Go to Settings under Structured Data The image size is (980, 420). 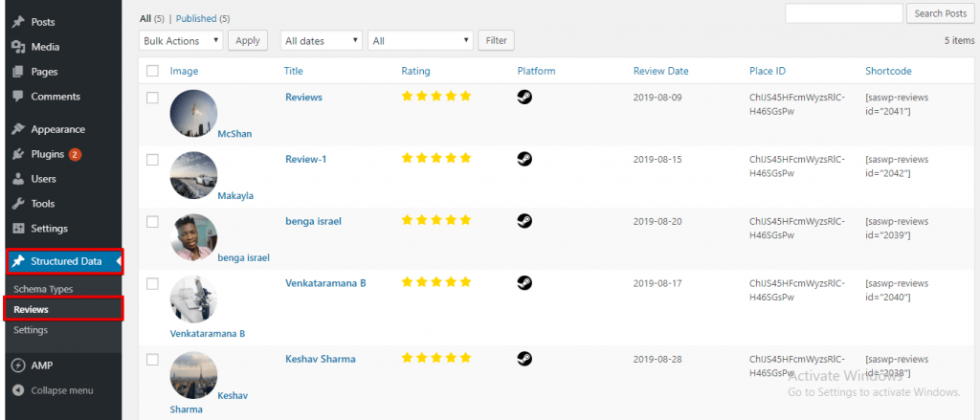point(31,330)
